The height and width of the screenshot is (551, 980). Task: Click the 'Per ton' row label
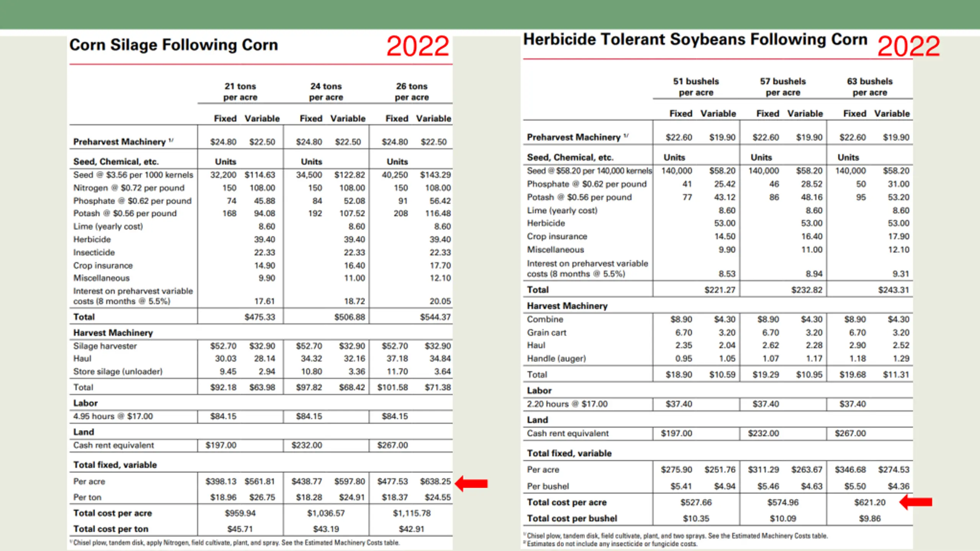pyautogui.click(x=87, y=497)
